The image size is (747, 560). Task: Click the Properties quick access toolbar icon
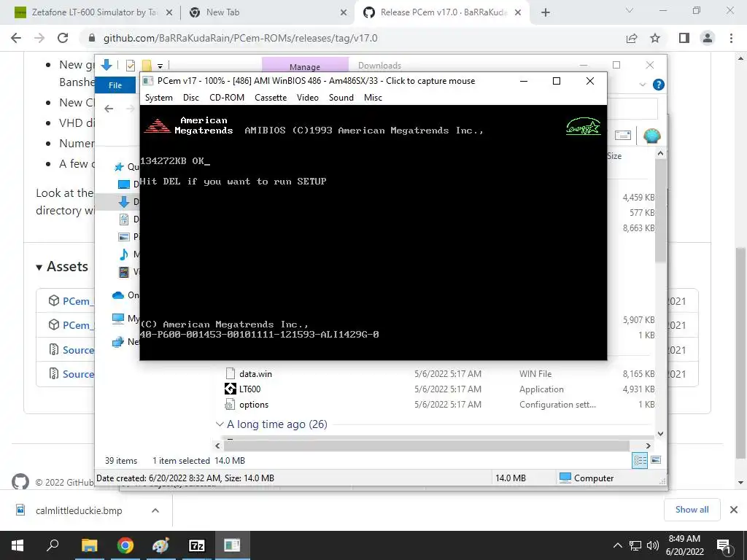point(130,66)
